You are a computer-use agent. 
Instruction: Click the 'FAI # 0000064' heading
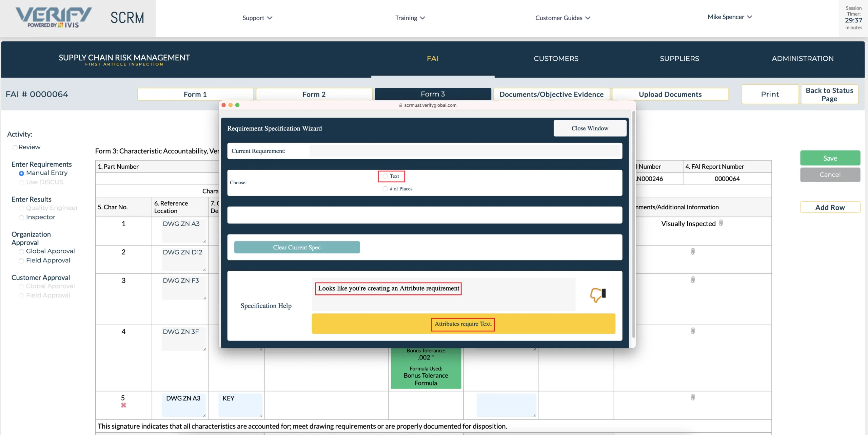(37, 94)
